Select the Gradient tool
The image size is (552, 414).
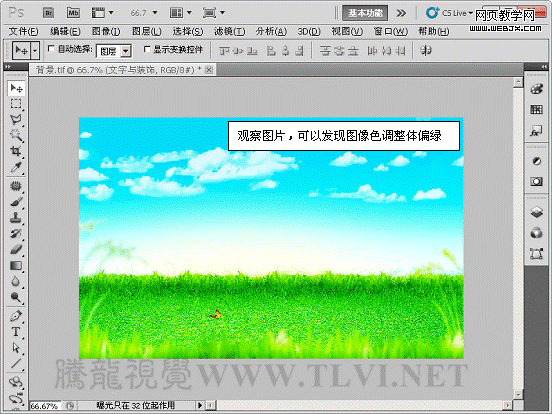[16, 265]
